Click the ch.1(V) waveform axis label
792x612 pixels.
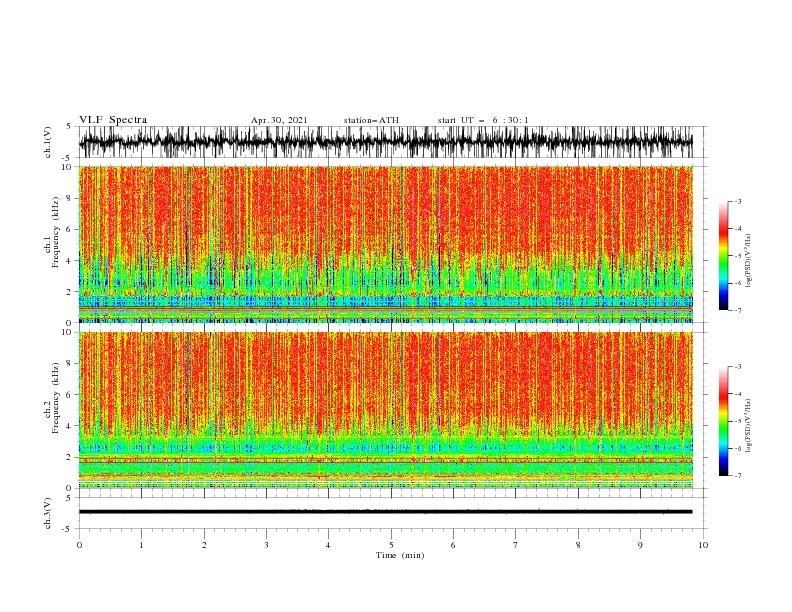pyautogui.click(x=48, y=142)
